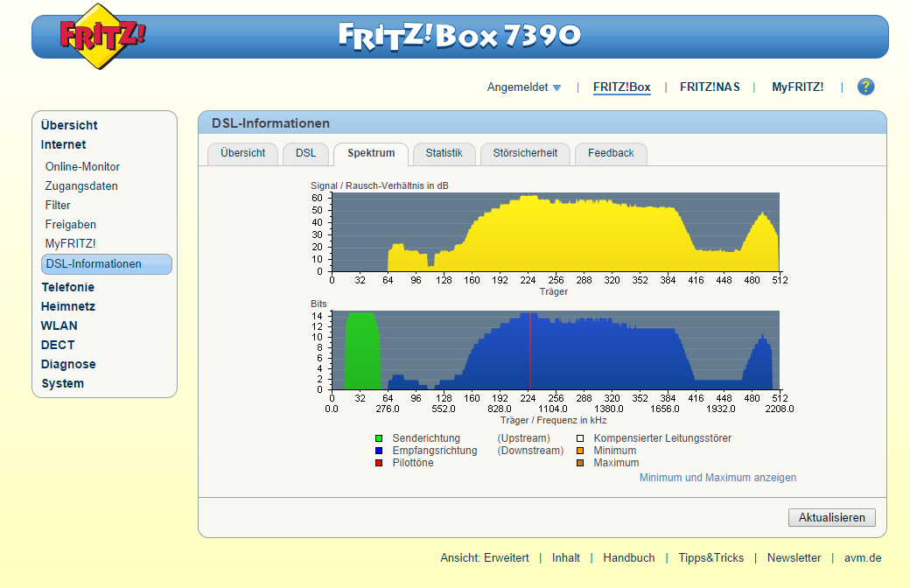Click the green Senderichtung legend swatch

tap(379, 438)
